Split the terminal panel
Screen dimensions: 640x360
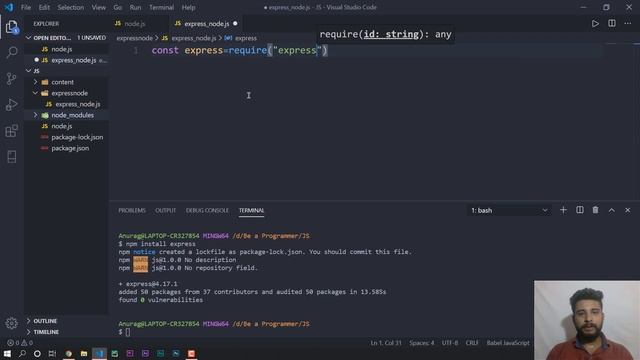coord(580,210)
